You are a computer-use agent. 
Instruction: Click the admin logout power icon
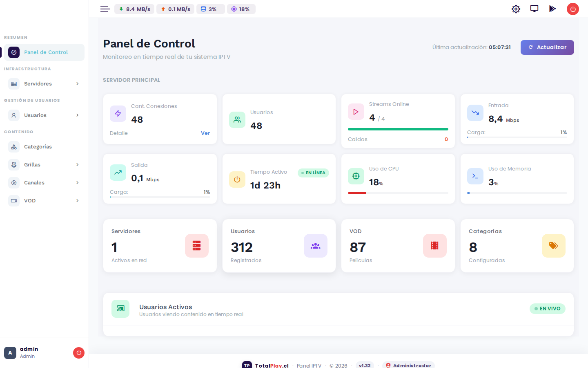[79, 352]
